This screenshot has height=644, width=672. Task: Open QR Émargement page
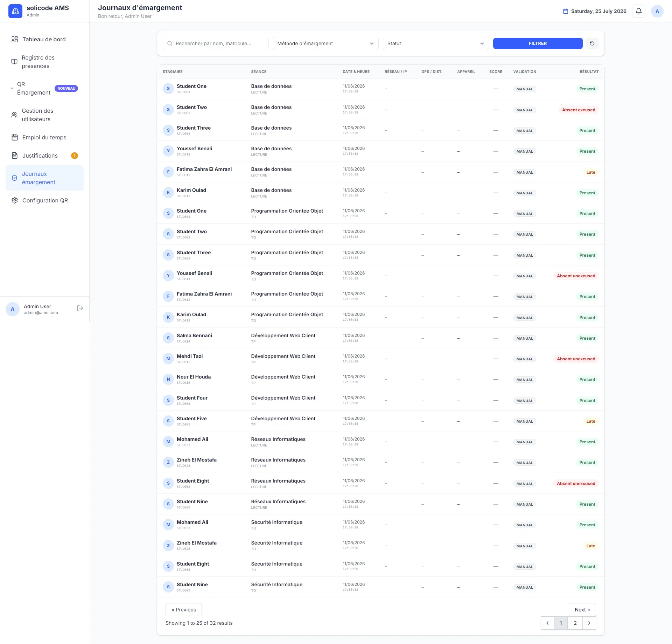coord(44,88)
